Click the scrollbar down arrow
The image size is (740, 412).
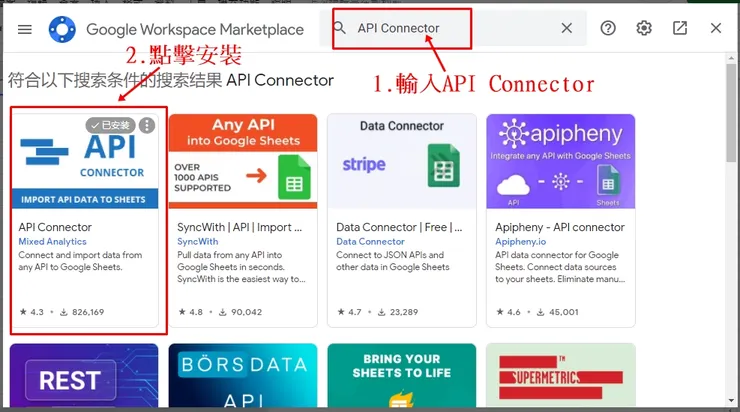coord(731,400)
